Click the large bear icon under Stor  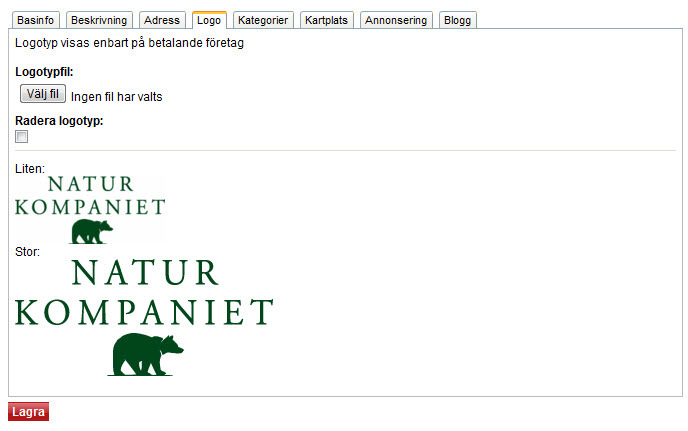(145, 354)
